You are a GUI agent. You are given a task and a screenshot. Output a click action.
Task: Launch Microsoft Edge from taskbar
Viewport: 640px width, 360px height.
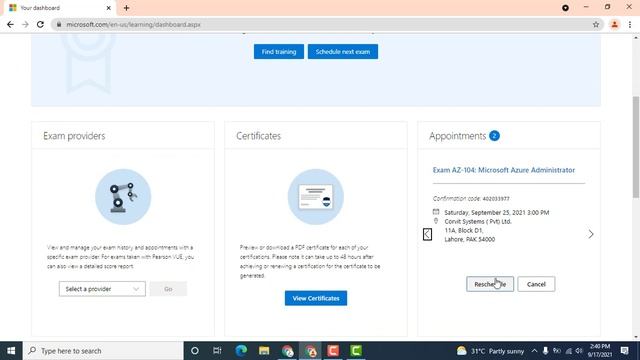(241, 351)
